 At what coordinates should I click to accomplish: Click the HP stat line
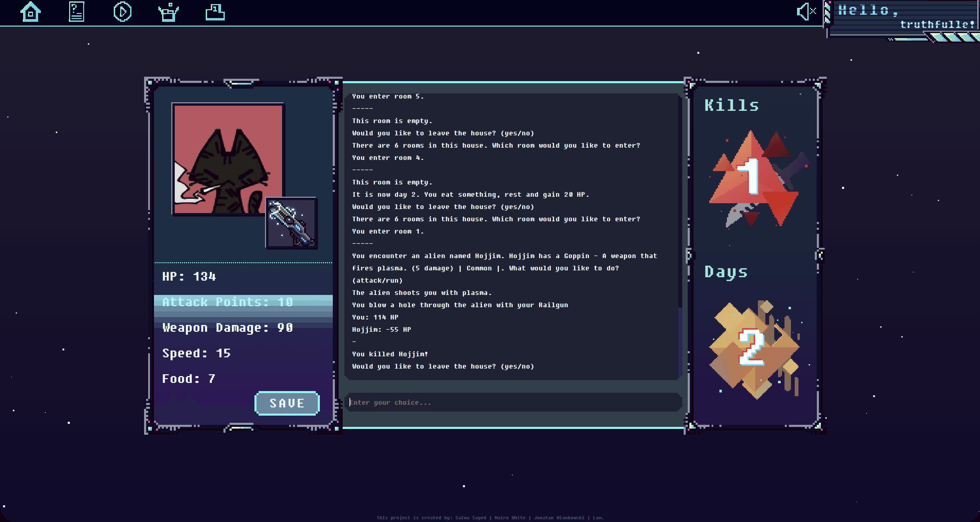coord(189,277)
